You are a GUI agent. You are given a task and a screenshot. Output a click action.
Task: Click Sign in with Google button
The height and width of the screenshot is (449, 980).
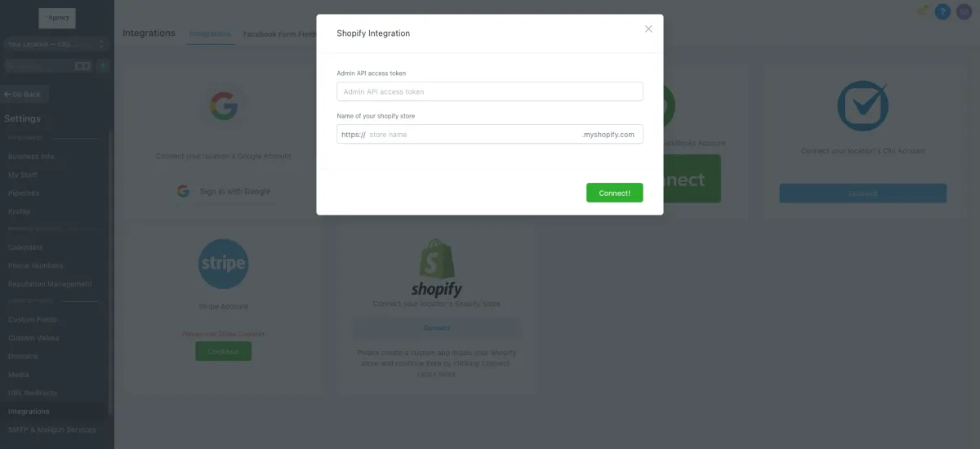[223, 191]
